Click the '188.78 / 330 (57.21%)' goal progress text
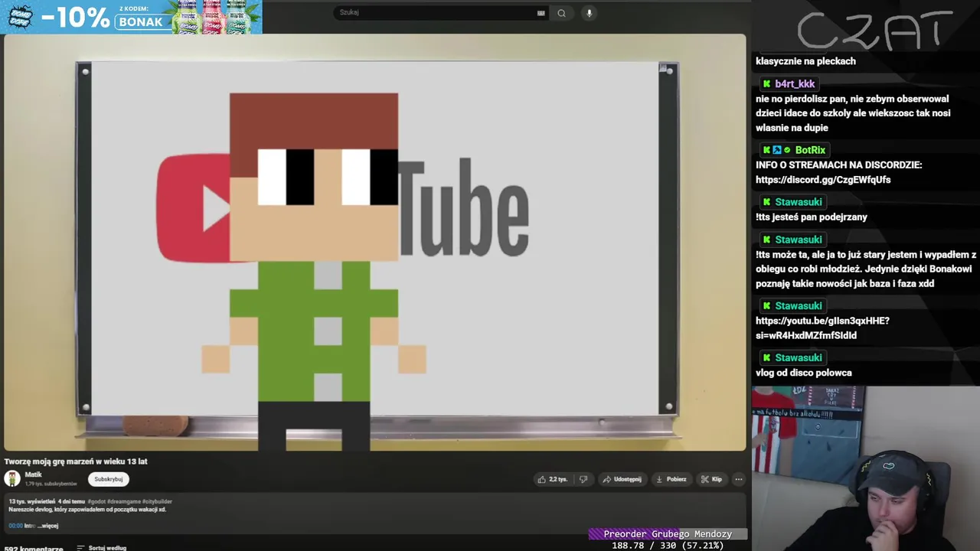This screenshot has height=551, width=980. point(668,546)
